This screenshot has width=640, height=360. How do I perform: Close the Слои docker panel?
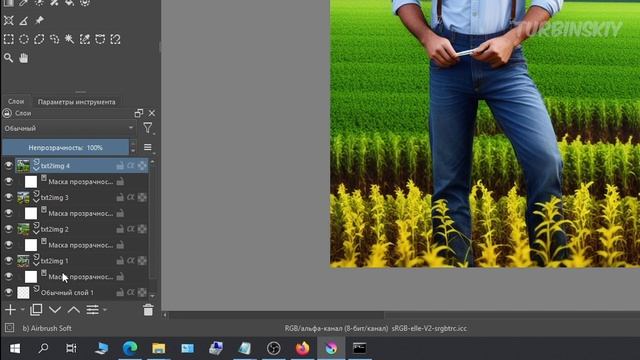(152, 113)
